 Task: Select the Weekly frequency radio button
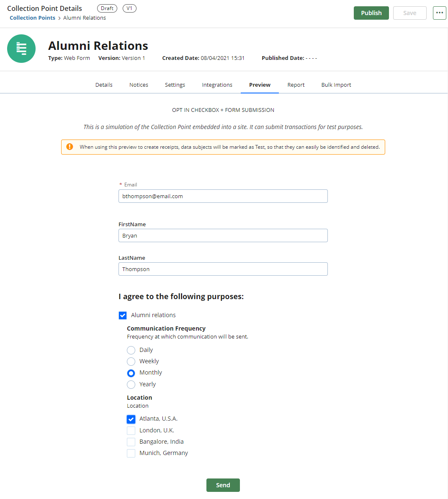click(131, 362)
